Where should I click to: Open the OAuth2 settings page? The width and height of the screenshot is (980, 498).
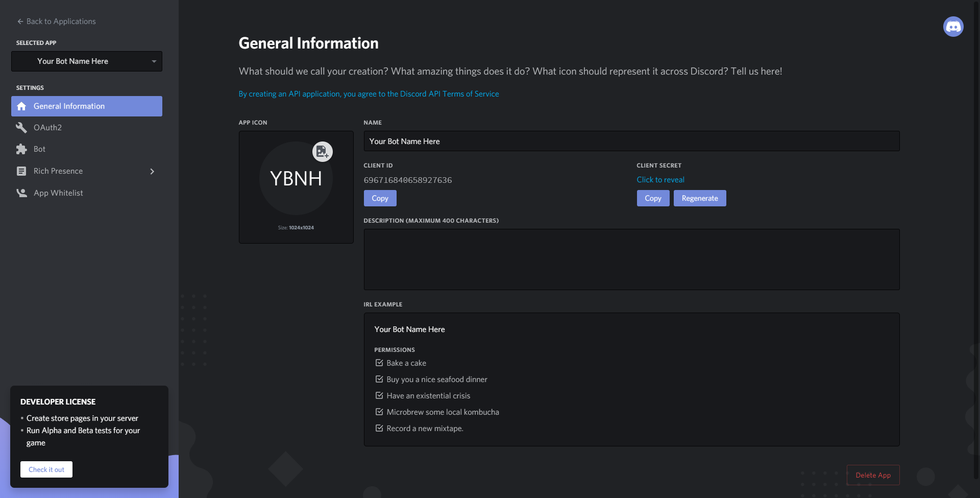click(x=47, y=128)
